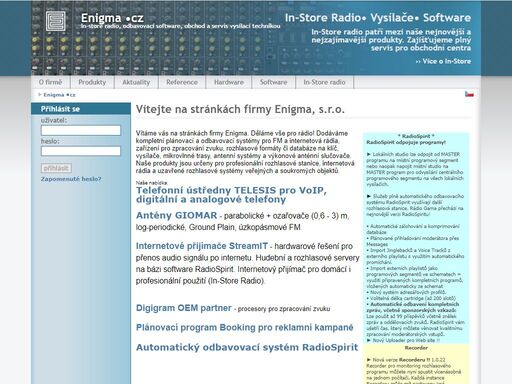Click the Recorder sidebar heading

click(x=416, y=348)
